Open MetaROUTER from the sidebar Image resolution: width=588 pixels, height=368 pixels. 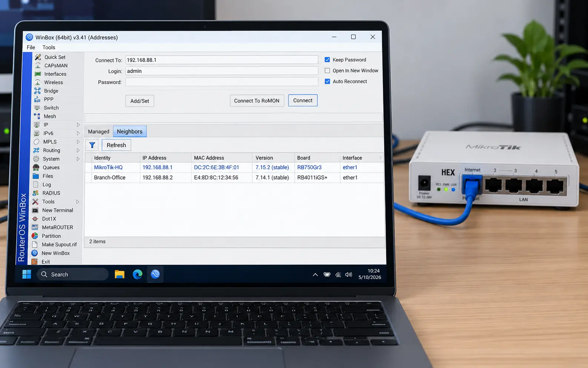57,227
